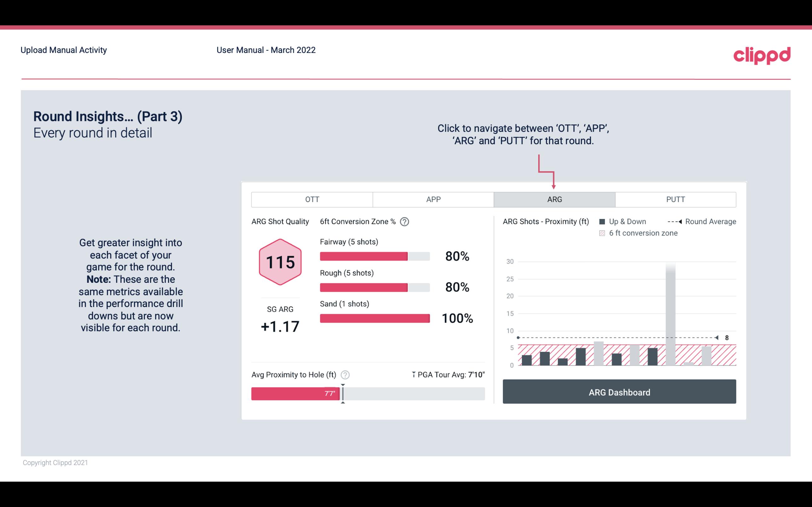Click the ARG Dashboard button
Screen dimensions: 812x507
pos(620,392)
